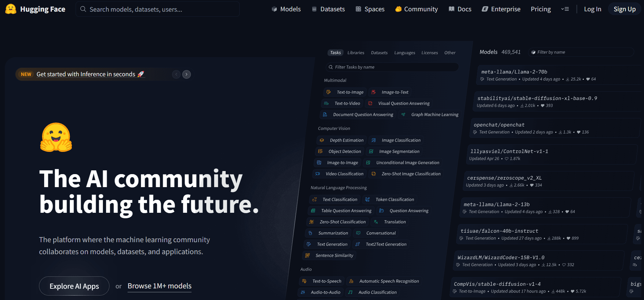Select the Licenses filter tab
This screenshot has height=300, width=644.
tap(430, 53)
